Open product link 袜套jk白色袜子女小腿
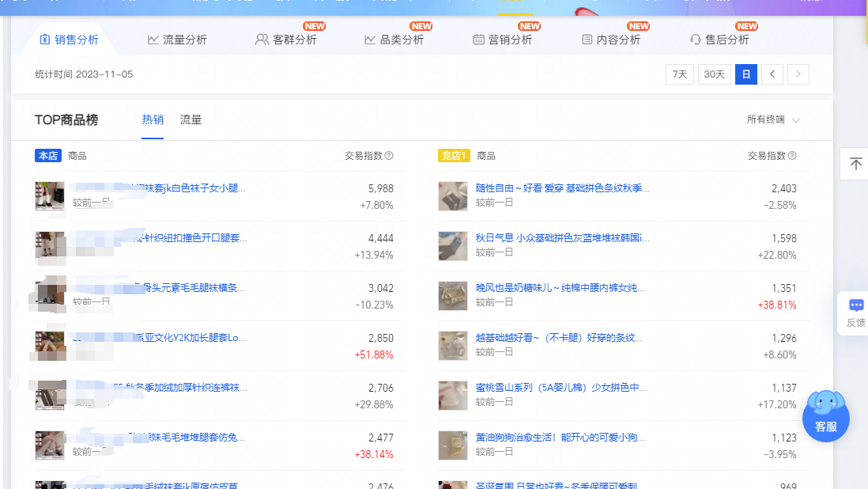The image size is (868, 489). point(194,188)
